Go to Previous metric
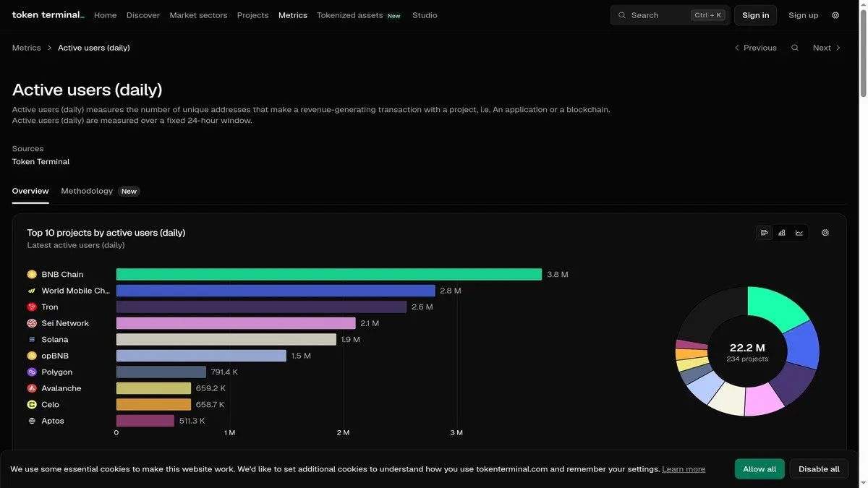868x488 pixels. 755,48
